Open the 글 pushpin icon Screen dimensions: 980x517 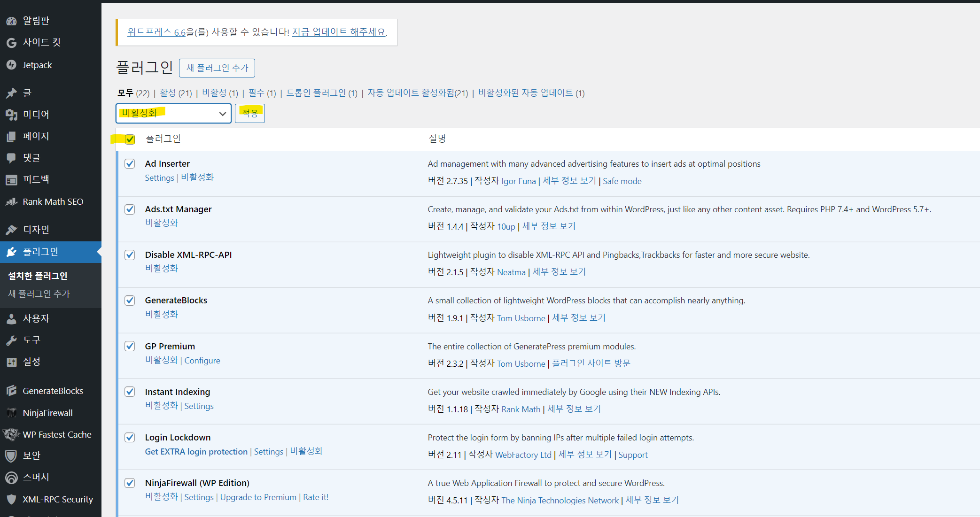(11, 93)
